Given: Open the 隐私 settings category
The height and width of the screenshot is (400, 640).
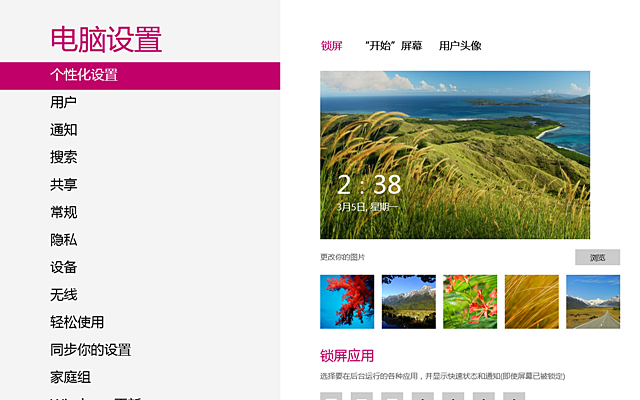Looking at the screenshot, I should click(63, 240).
